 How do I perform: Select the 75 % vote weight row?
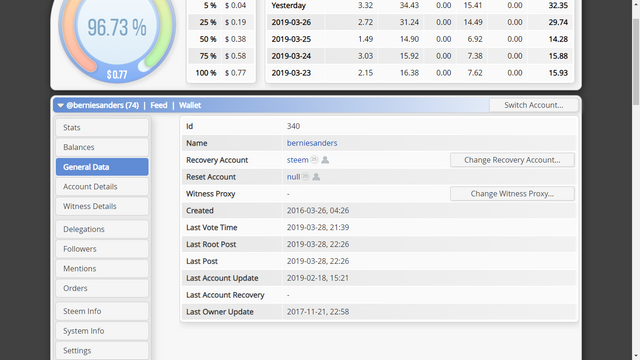(221, 56)
